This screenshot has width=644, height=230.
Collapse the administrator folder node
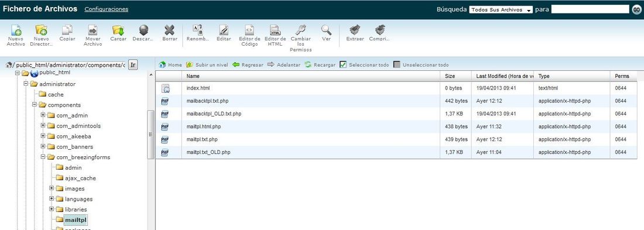point(26,84)
